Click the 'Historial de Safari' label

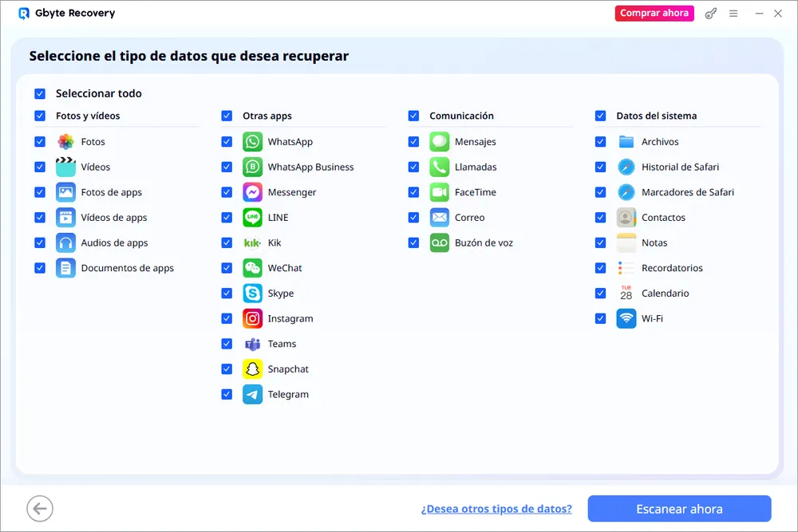680,167
